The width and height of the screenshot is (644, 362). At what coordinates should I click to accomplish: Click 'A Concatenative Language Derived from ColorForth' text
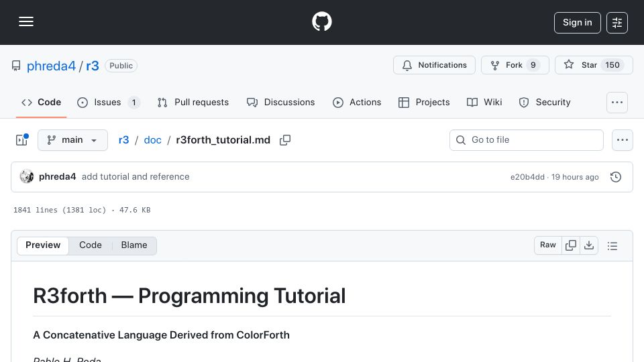coord(161,335)
